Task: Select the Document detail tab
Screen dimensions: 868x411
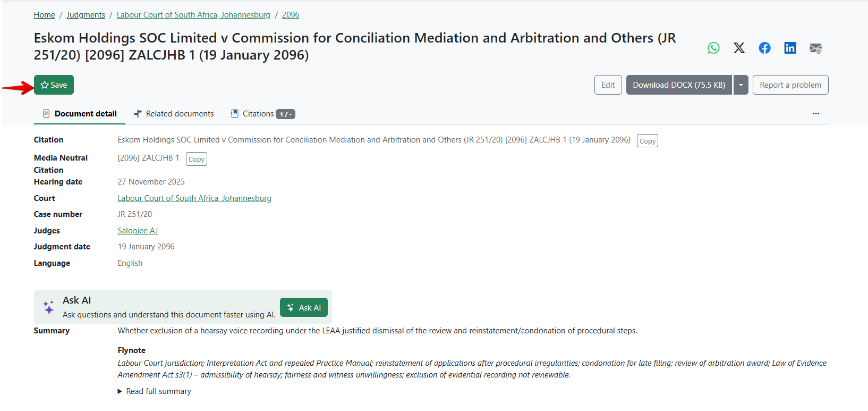Action: point(80,114)
